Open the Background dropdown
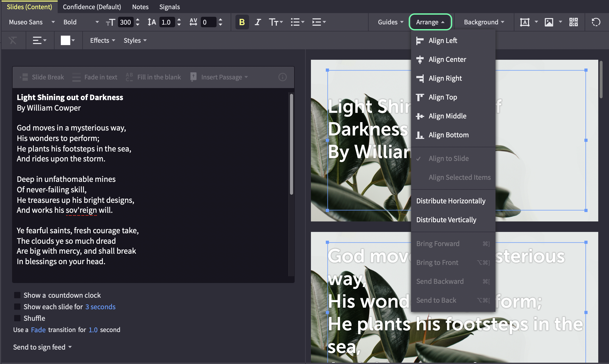The width and height of the screenshot is (609, 364). 484,22
